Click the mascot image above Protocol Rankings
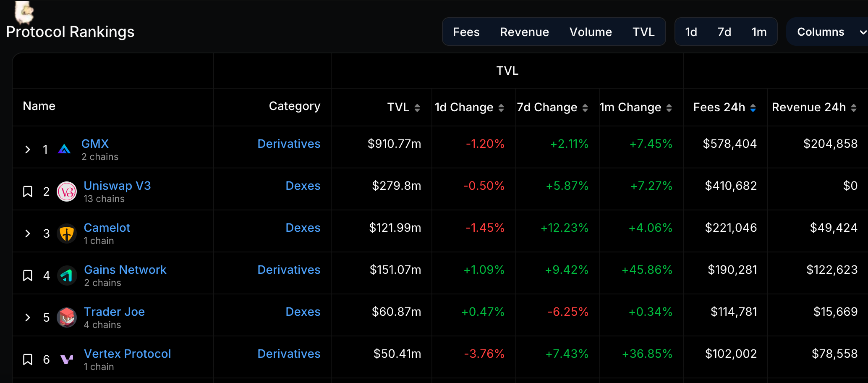The image size is (868, 383). pos(24,12)
